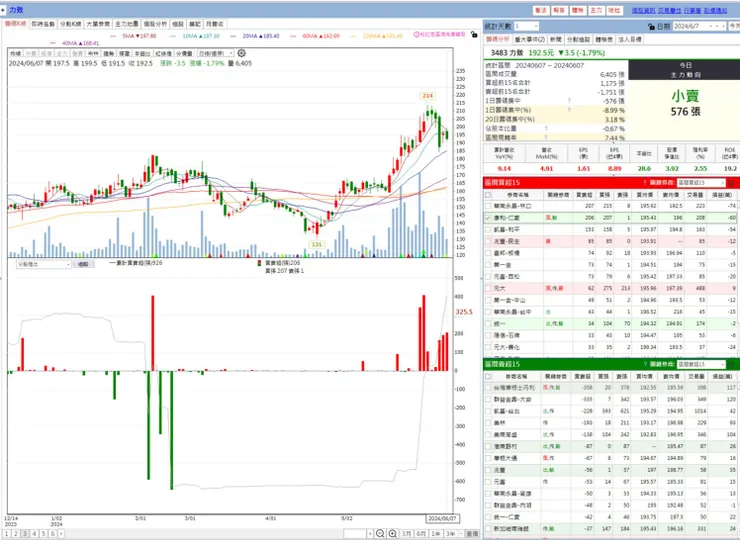Click the 紅綠燈 button in chart toolbar
This screenshot has width=740, height=540.
(163, 53)
